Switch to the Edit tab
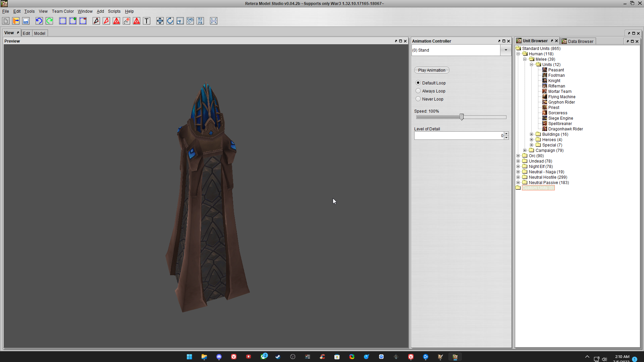The width and height of the screenshot is (644, 362). (x=26, y=33)
